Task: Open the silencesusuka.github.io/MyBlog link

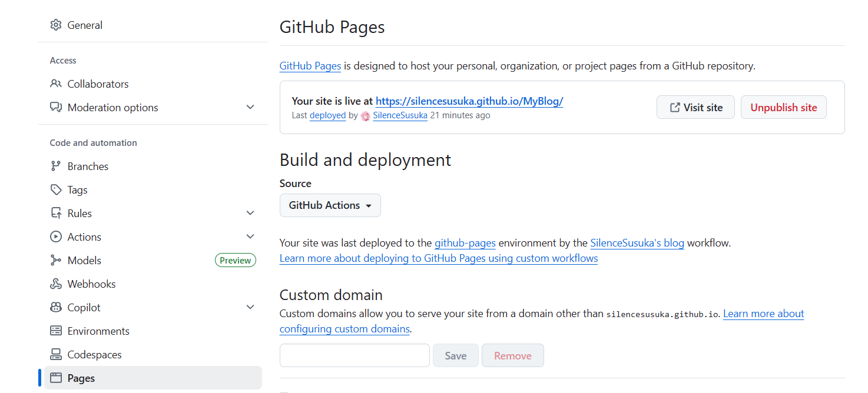Action: click(x=469, y=101)
